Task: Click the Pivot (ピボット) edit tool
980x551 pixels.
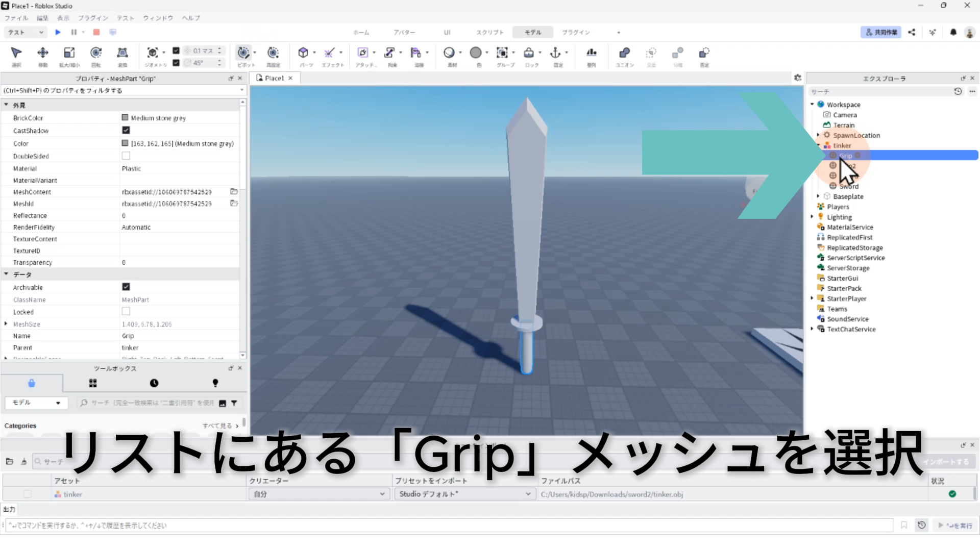Action: 243,53
